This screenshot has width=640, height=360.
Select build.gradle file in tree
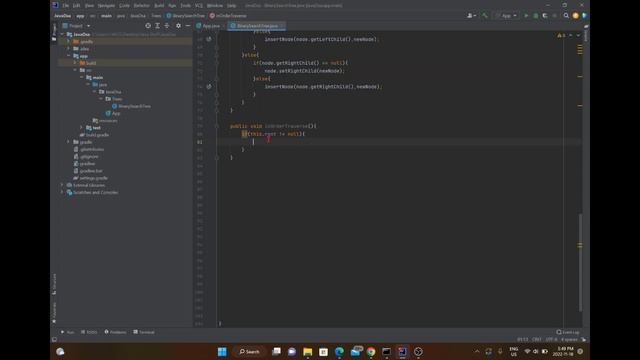tap(94, 135)
